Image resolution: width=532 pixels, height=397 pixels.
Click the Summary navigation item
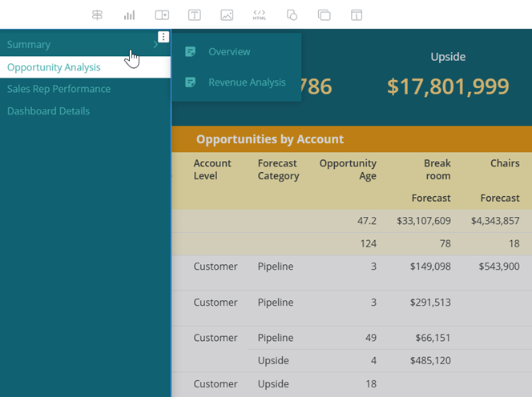(29, 44)
